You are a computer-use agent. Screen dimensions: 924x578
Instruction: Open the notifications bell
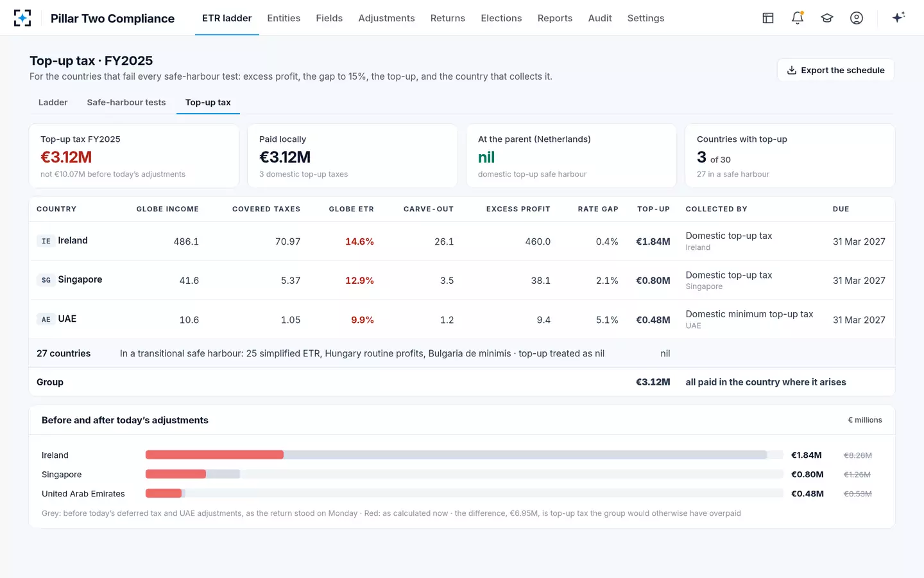tap(798, 18)
